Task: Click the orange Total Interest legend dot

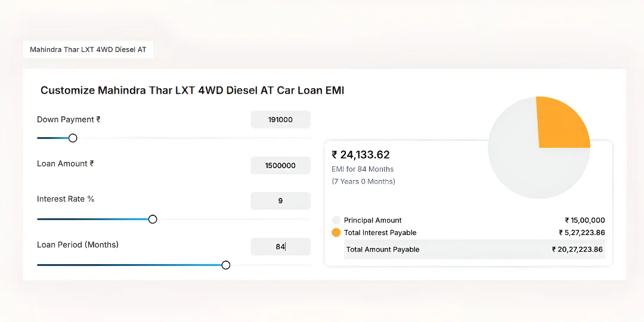Action: click(336, 233)
